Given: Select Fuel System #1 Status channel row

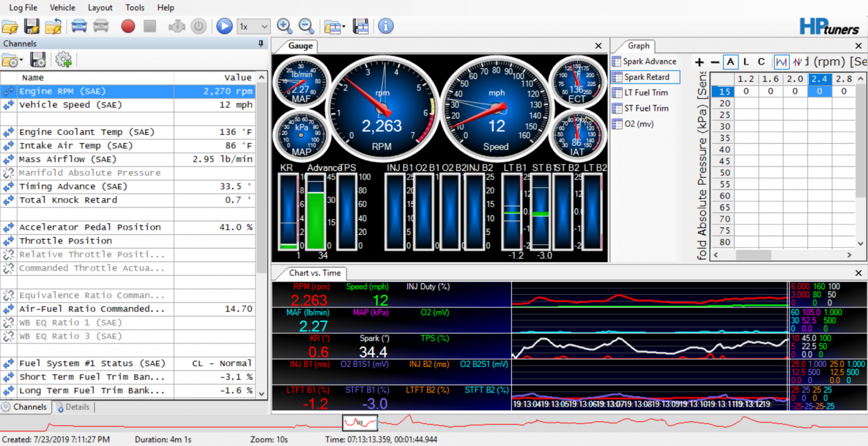Looking at the screenshot, I should click(x=128, y=363).
